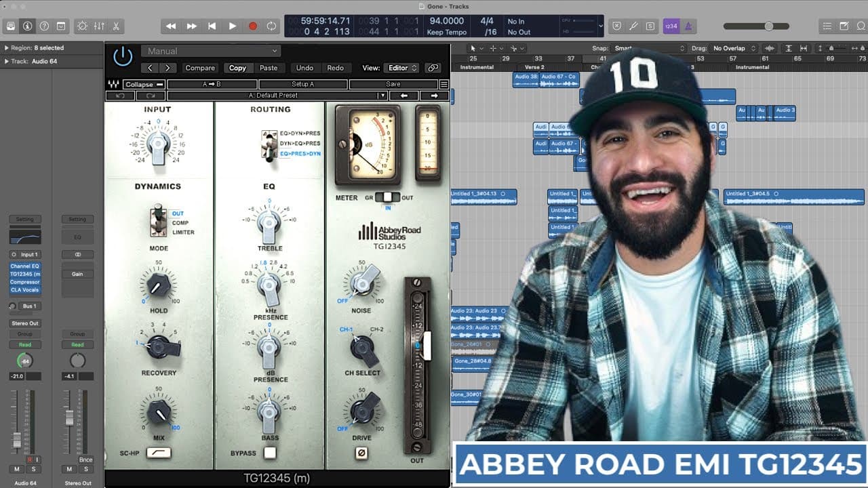Toggle the METER GR/IN/OUT switch
The width and height of the screenshot is (868, 488).
point(388,197)
